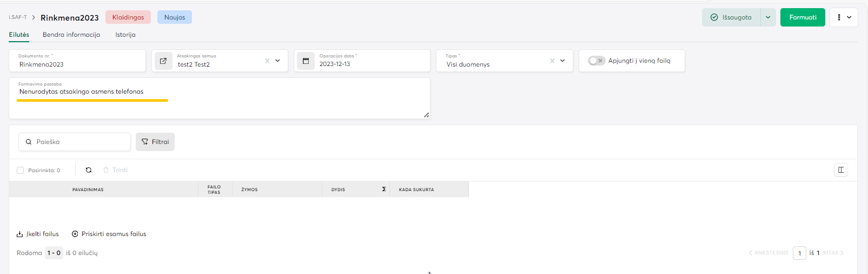Screen dimensions: 868x274
Task: Open linked responsible person record icon
Action: [163, 61]
